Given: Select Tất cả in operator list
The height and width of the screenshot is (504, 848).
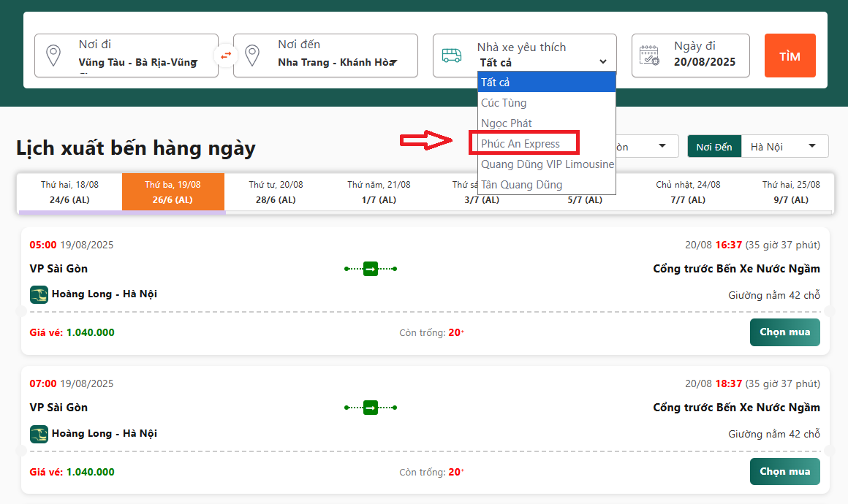Looking at the screenshot, I should pyautogui.click(x=547, y=82).
